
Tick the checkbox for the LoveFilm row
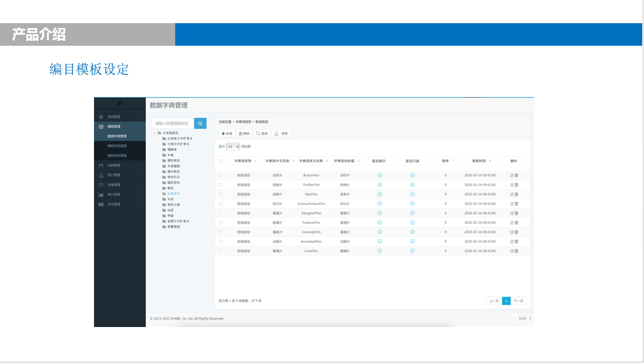pos(221,251)
